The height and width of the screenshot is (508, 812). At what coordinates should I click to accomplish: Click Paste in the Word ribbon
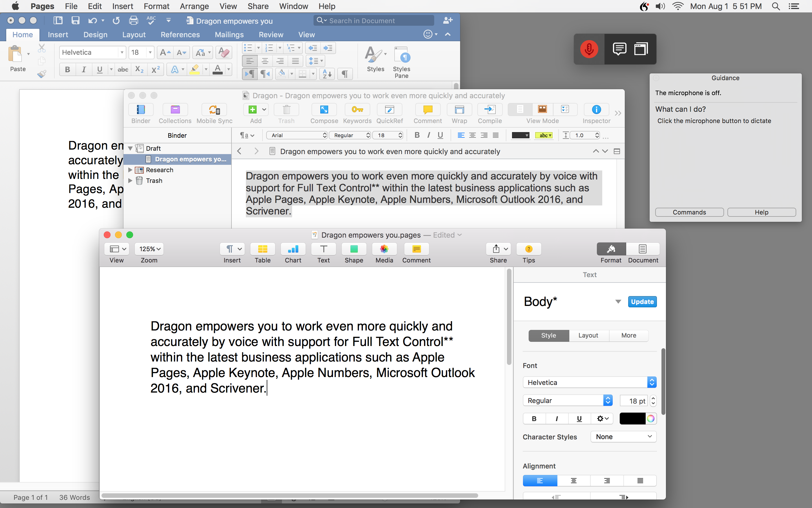pyautogui.click(x=17, y=59)
